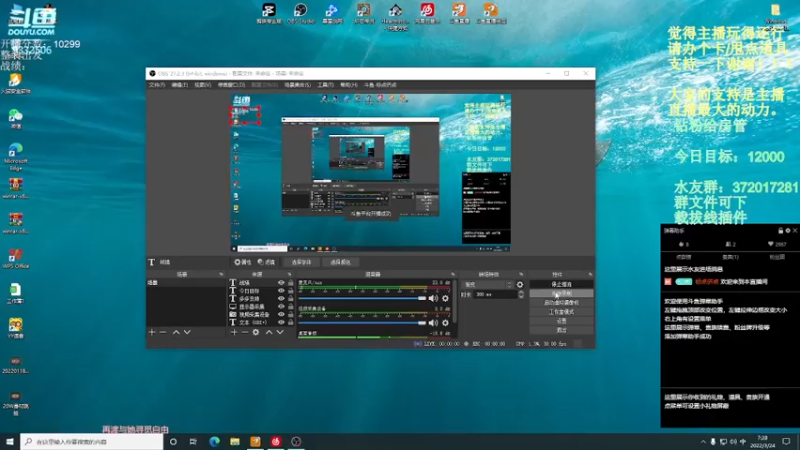This screenshot has height=450, width=800.
Task: Hide the 今日目标 text source
Action: click(x=281, y=291)
